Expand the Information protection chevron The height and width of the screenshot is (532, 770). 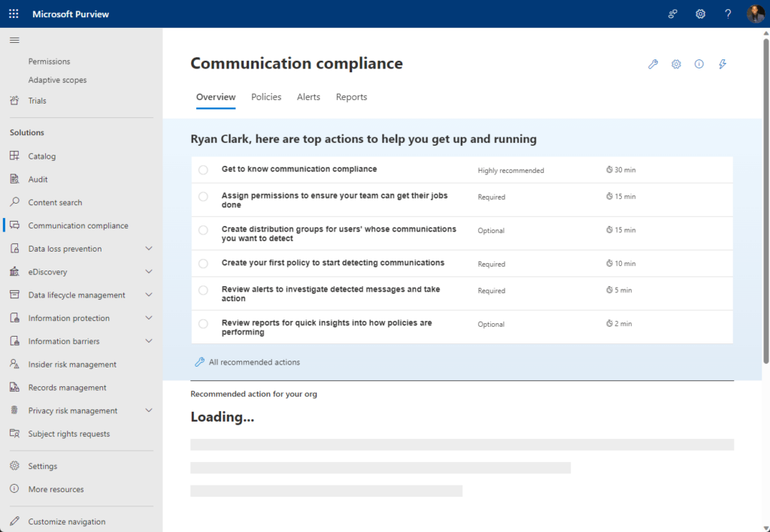149,318
